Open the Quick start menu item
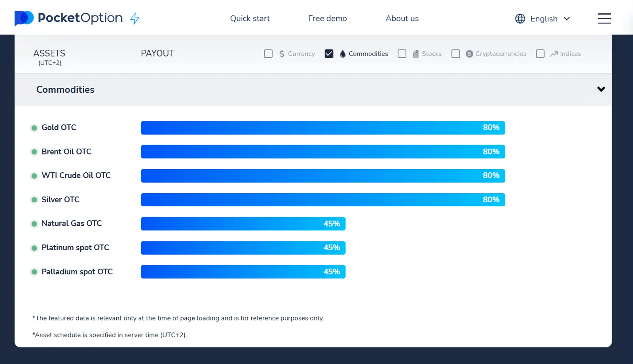The width and height of the screenshot is (633, 364). (x=250, y=19)
